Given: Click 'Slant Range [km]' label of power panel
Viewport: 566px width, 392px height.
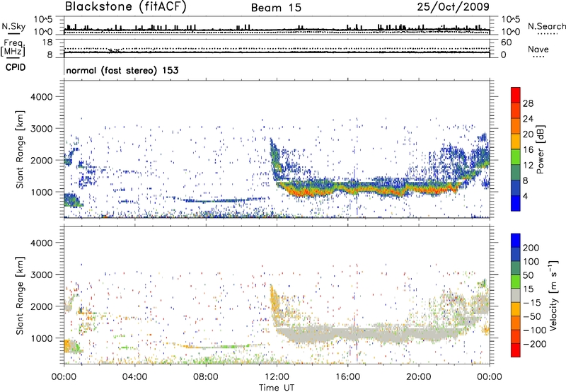Looking at the screenshot, I should point(20,150).
